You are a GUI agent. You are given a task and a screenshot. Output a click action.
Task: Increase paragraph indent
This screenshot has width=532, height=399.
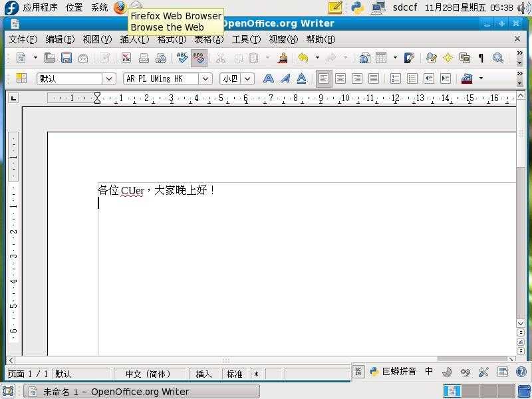point(446,78)
